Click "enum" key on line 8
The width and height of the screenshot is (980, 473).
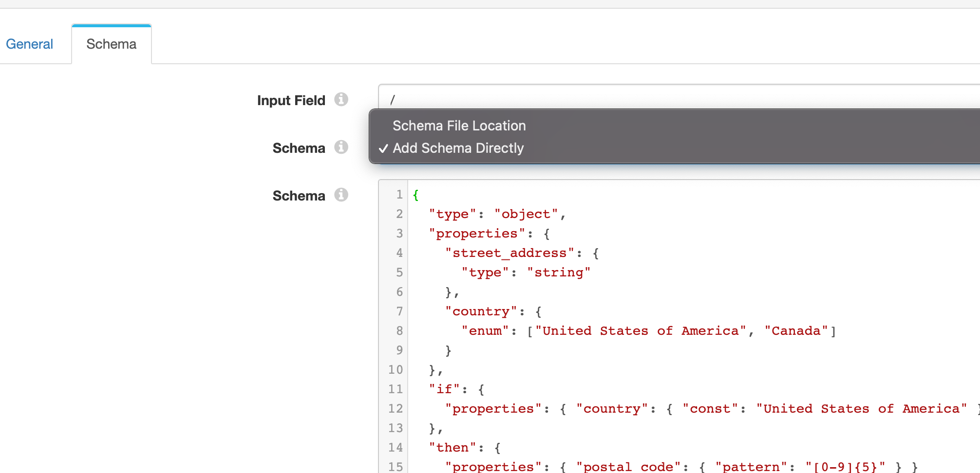485,331
